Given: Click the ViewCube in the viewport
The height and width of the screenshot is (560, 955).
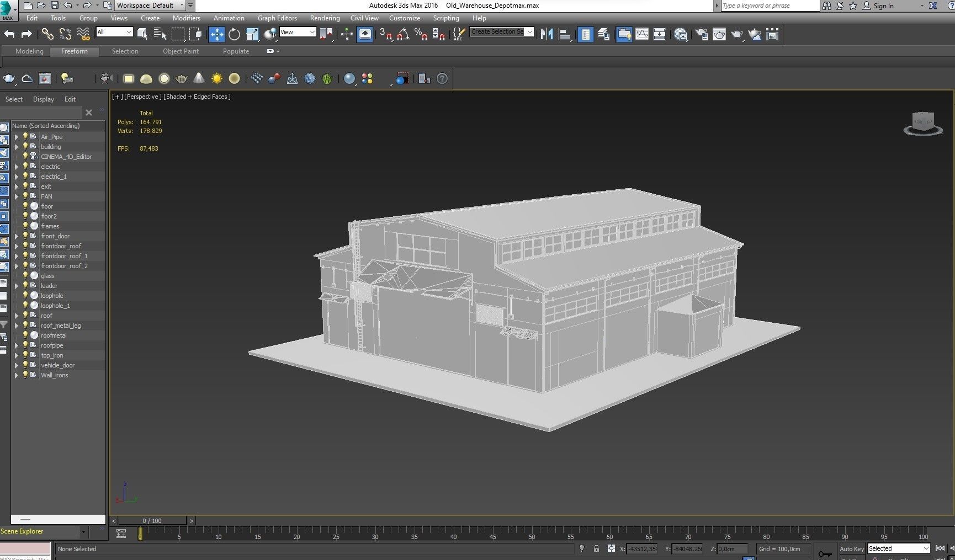Looking at the screenshot, I should 923,123.
